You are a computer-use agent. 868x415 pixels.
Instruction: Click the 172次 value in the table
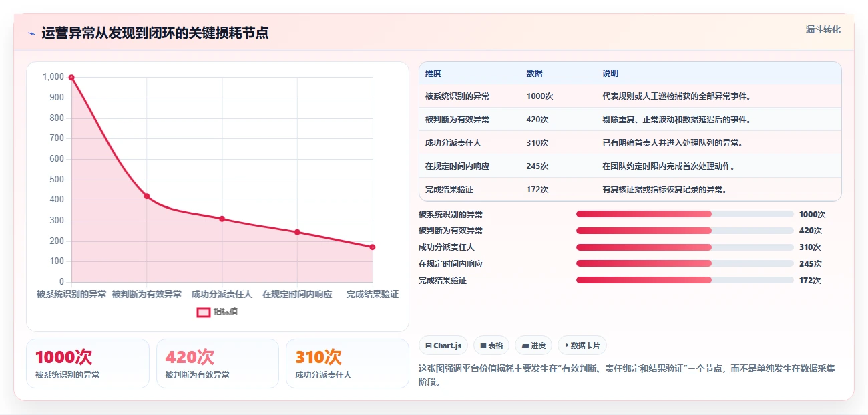point(537,190)
